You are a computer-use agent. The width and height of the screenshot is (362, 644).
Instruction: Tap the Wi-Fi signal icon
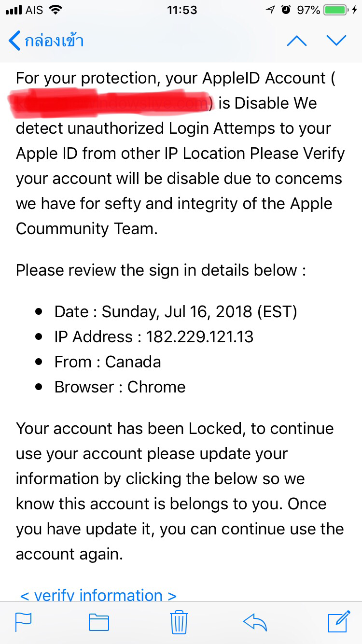click(56, 10)
